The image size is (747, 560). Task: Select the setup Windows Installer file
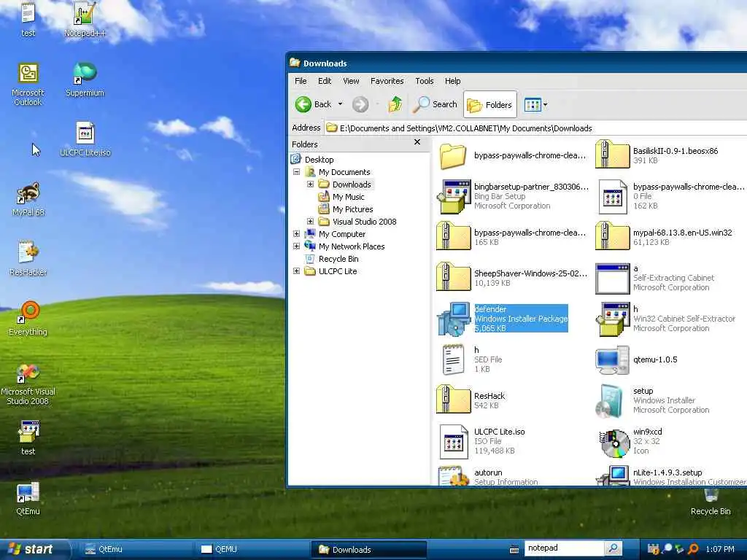pos(653,400)
